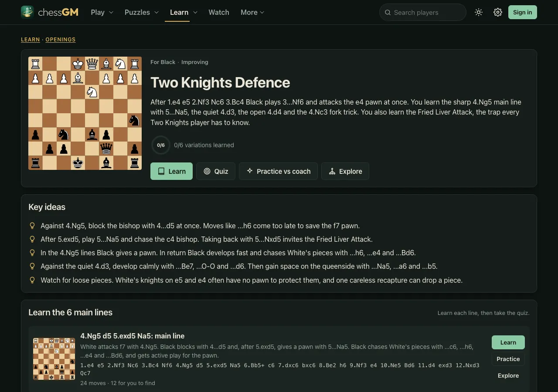Image resolution: width=558 pixels, height=392 pixels.
Task: Click the sparkle icon on Practice vs coach
Action: (x=250, y=171)
